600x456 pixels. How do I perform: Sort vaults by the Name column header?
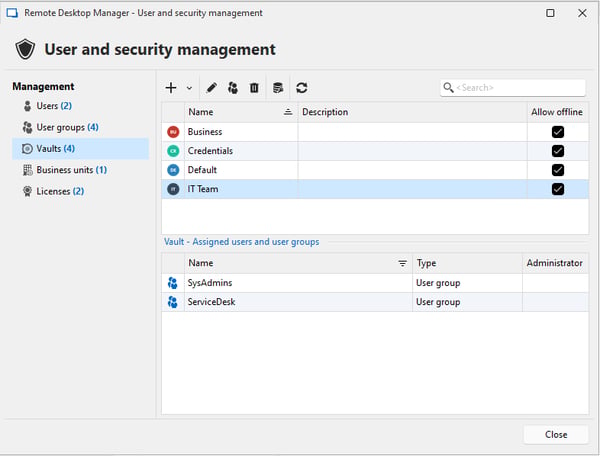241,112
